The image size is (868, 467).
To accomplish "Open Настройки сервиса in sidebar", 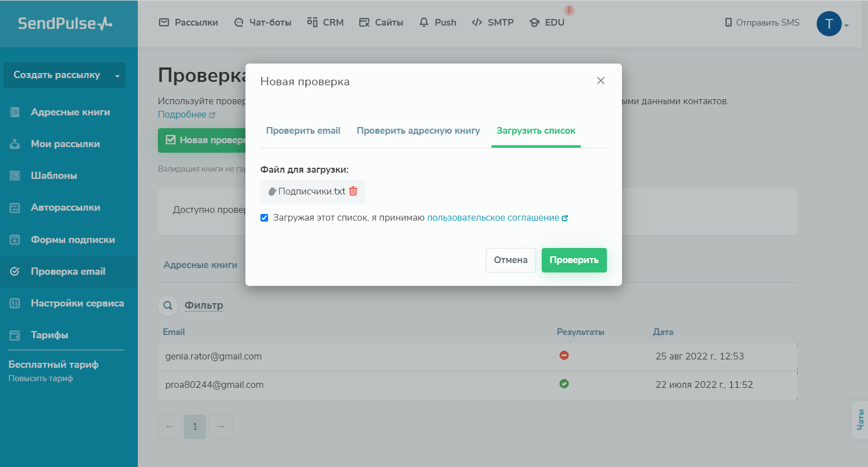I will click(77, 303).
